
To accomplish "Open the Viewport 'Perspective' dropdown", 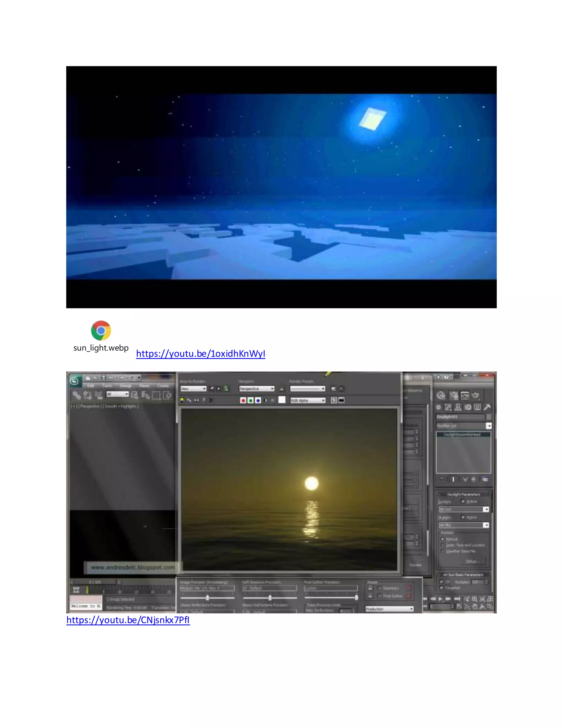I will (256, 389).
